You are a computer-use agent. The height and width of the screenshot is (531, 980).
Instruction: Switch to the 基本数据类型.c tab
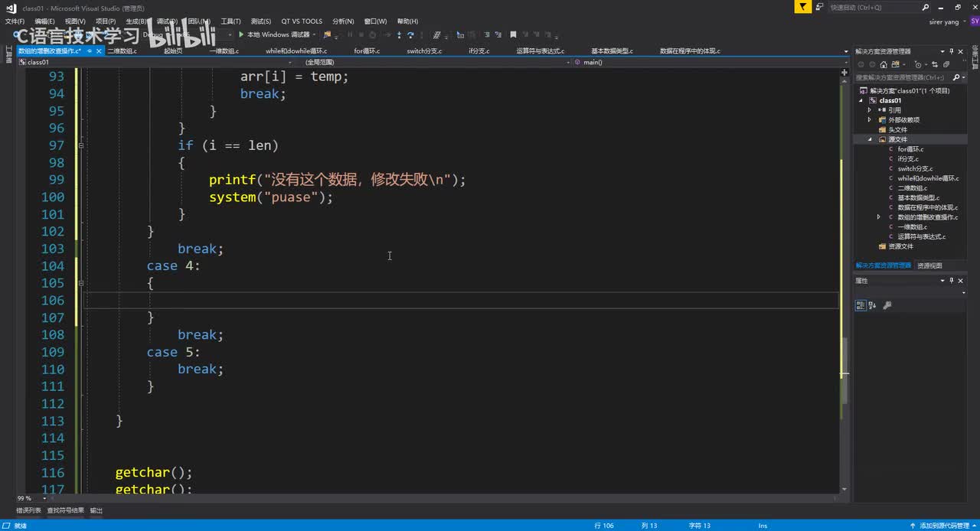click(612, 51)
